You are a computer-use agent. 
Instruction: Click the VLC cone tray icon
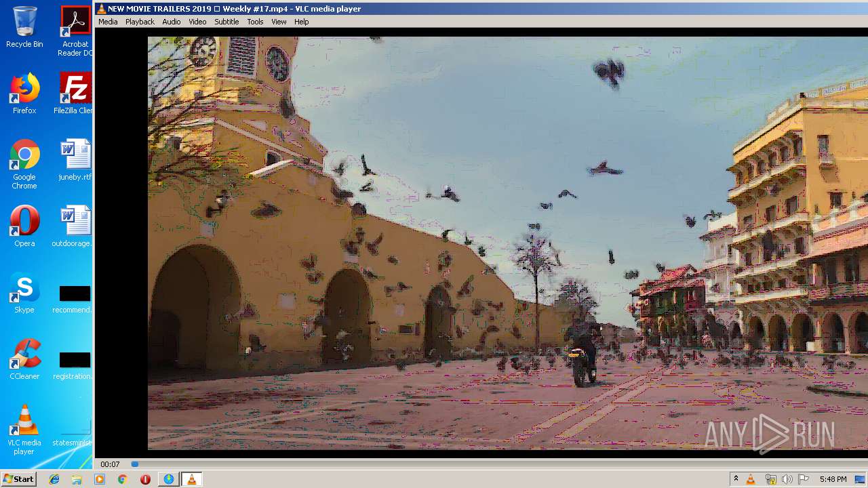[x=751, y=479]
